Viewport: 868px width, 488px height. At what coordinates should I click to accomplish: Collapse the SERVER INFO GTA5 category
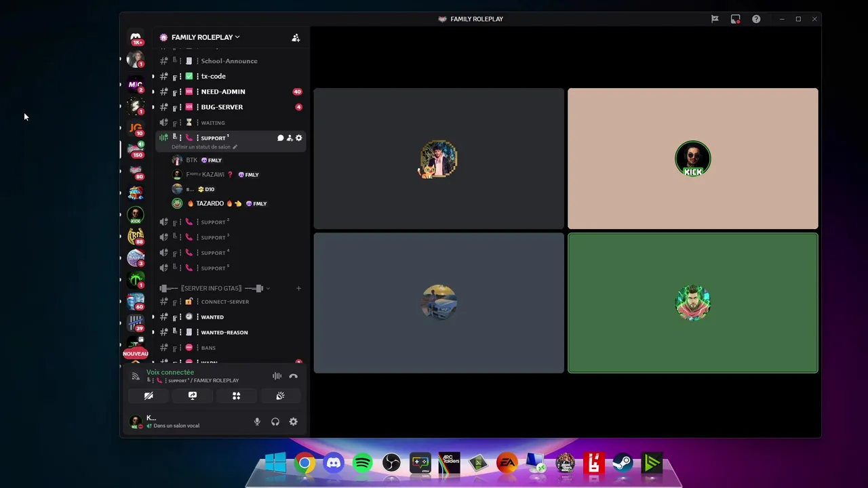(x=214, y=289)
